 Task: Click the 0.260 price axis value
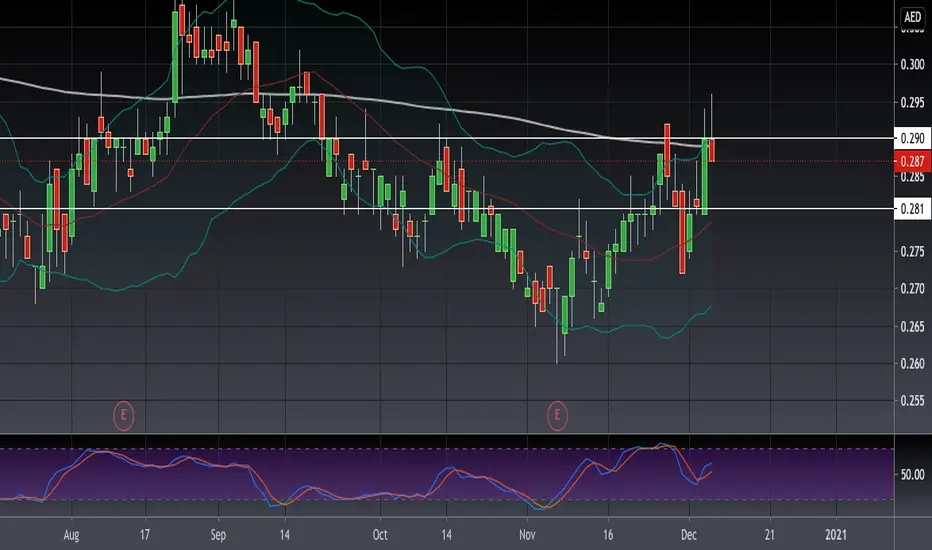click(x=912, y=363)
